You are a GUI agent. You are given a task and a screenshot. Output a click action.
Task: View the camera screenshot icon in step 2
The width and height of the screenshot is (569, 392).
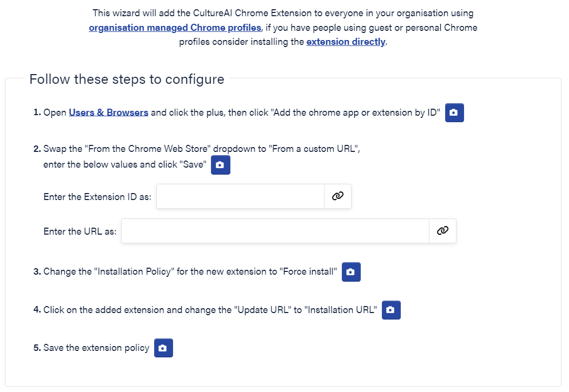click(x=220, y=165)
